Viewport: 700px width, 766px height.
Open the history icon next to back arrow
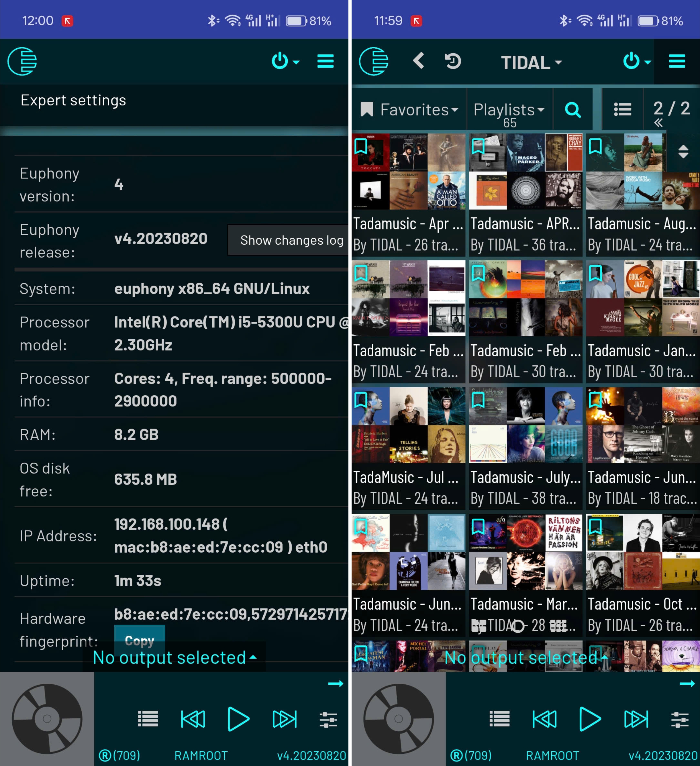pyautogui.click(x=453, y=61)
